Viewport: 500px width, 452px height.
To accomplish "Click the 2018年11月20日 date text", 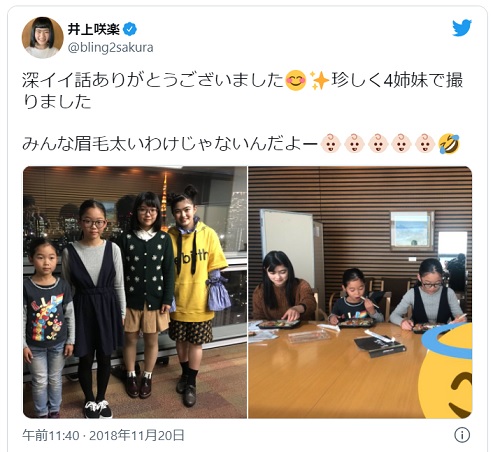I will coord(137,435).
